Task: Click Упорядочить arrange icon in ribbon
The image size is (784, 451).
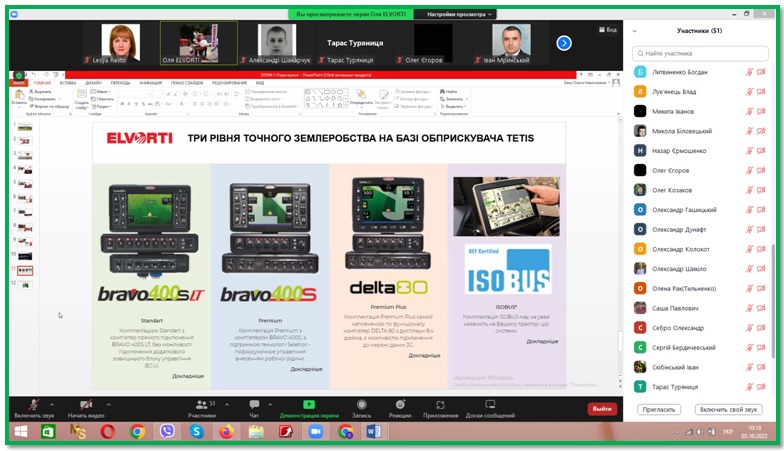Action: coord(361,97)
